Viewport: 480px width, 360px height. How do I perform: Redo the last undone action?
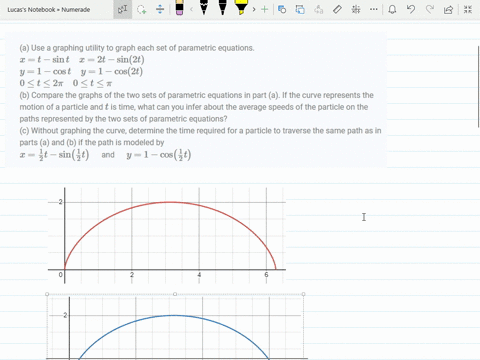[430, 9]
